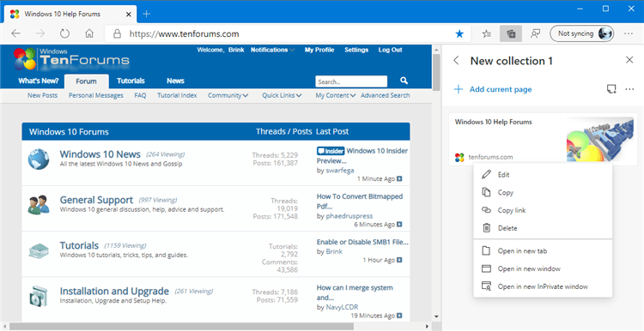Viewport: 644px width, 331px height.
Task: Click the favorite star in the address bar
Action: click(459, 34)
